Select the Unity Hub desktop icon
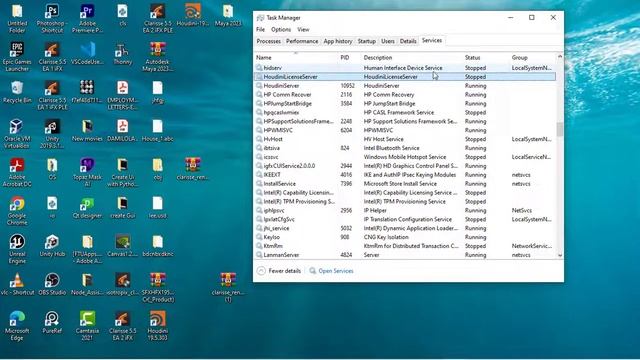The height and width of the screenshot is (360, 640). coord(52,246)
